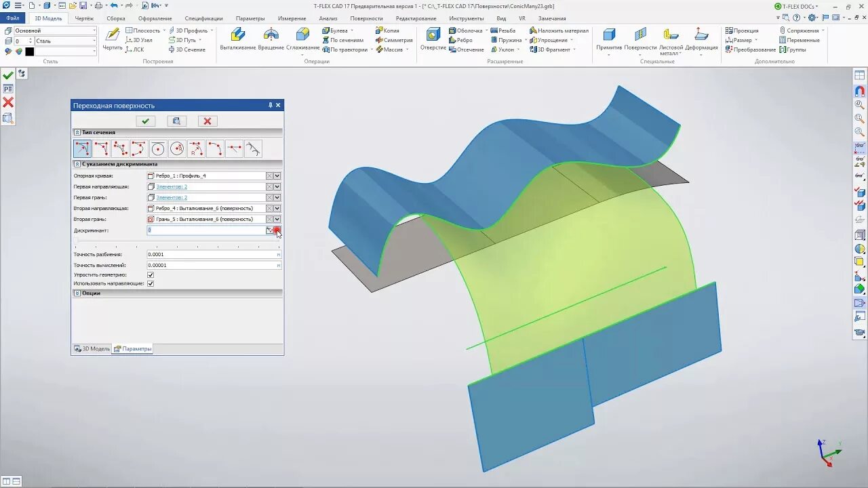Pin the Переходная поверхность dialog
Image resolution: width=868 pixels, height=488 pixels.
click(270, 105)
